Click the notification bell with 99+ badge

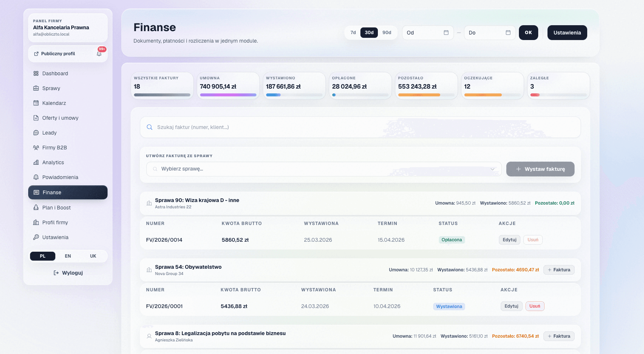click(99, 54)
